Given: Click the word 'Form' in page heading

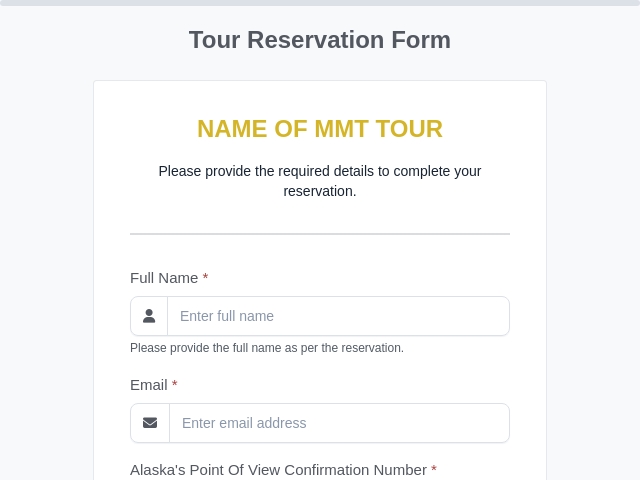Looking at the screenshot, I should (x=421, y=40).
